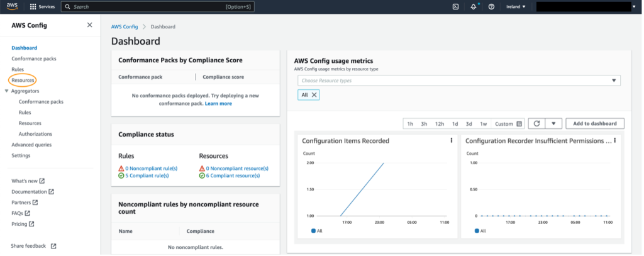This screenshot has width=644, height=256.
Task: Open the FAQs link
Action: tap(18, 213)
